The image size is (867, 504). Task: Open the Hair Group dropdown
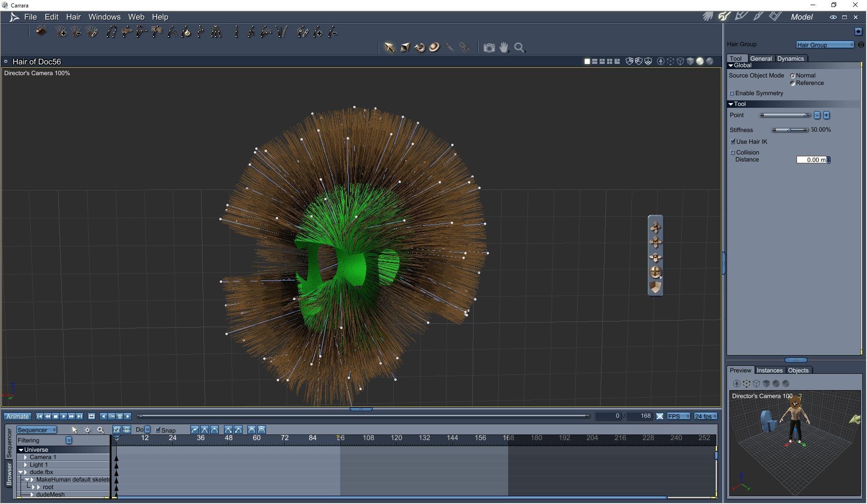(x=825, y=45)
